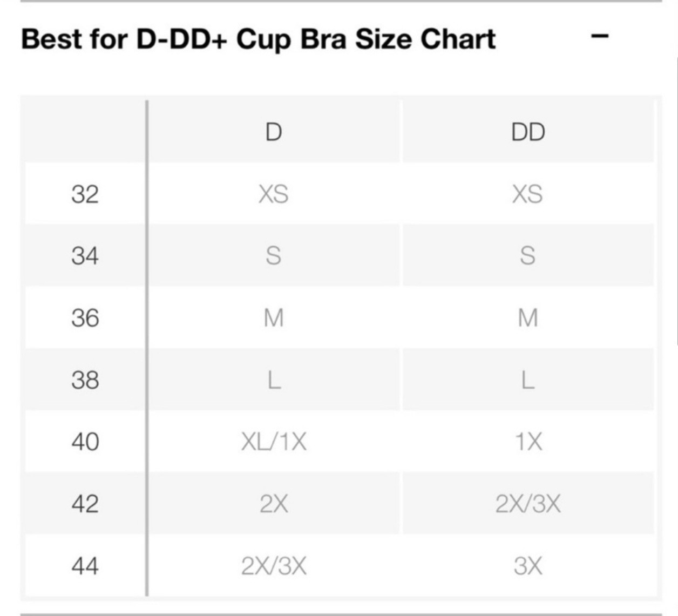Select 1X cell for size 40 DD

(x=528, y=442)
